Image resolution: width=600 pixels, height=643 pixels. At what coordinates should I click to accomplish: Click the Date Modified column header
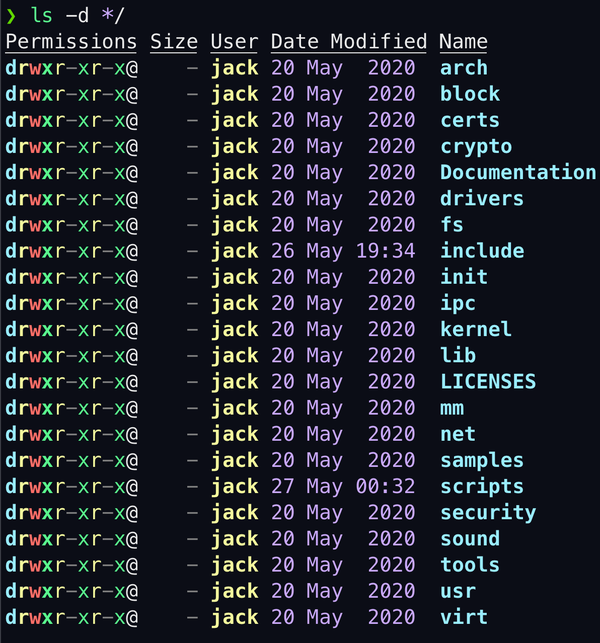click(348, 42)
